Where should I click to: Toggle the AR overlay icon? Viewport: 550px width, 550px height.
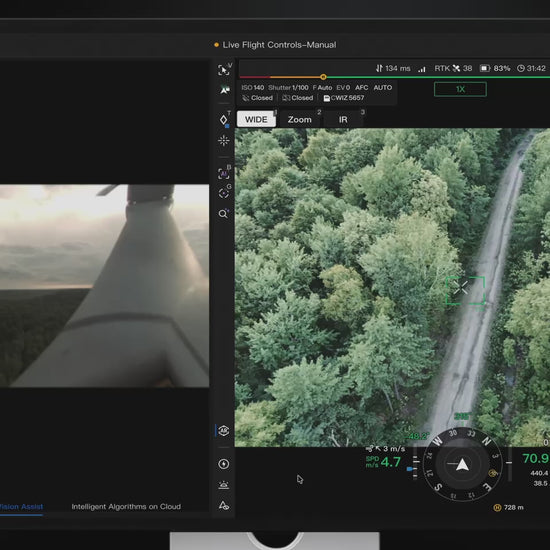point(223,430)
